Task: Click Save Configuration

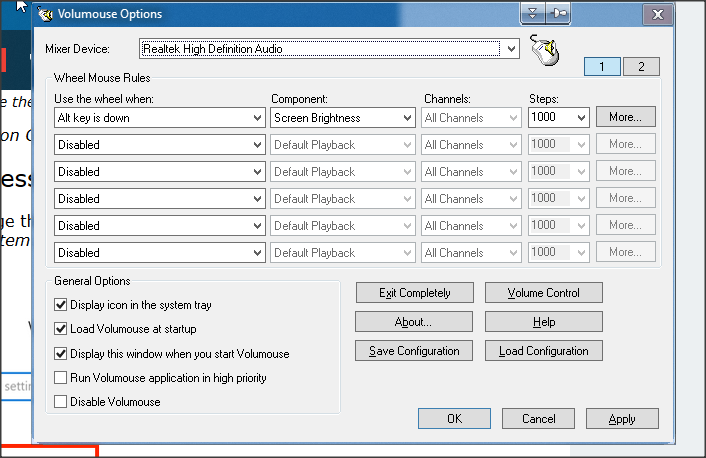Action: tap(414, 350)
